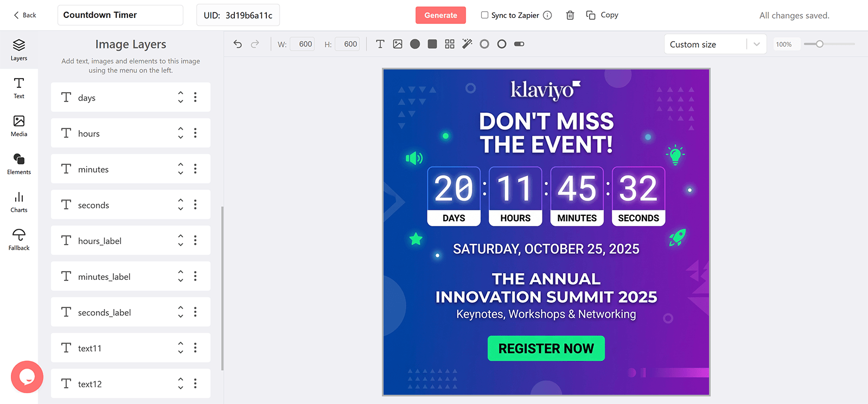868x404 pixels.
Task: Click the red Generate button
Action: (x=441, y=15)
